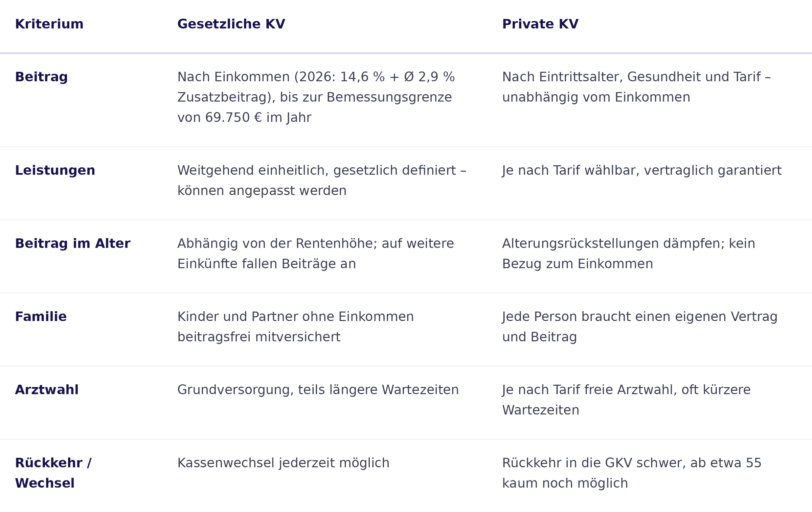Select the Gesetzliche KV column header
Viewport: 812px width, 512px height.
click(x=231, y=24)
